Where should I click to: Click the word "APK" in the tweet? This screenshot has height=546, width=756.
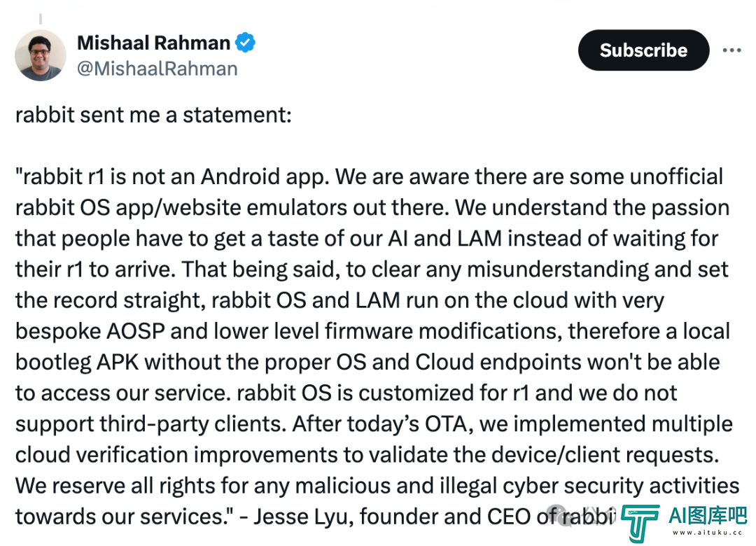(118, 362)
